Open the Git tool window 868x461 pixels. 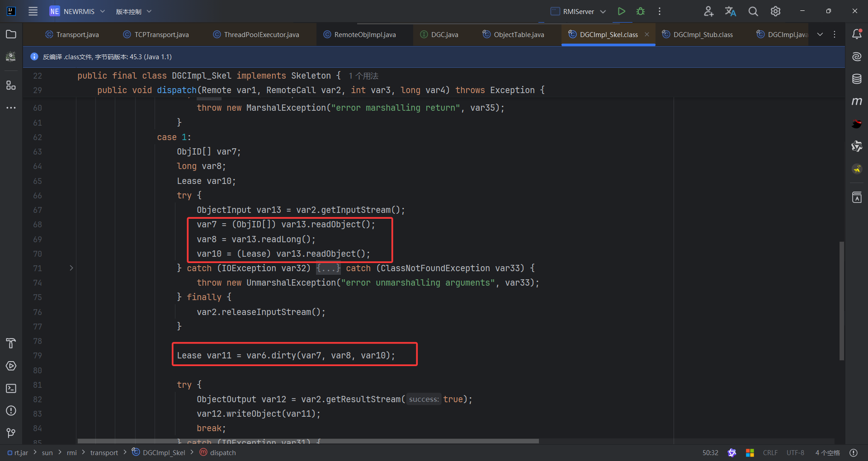click(11, 433)
